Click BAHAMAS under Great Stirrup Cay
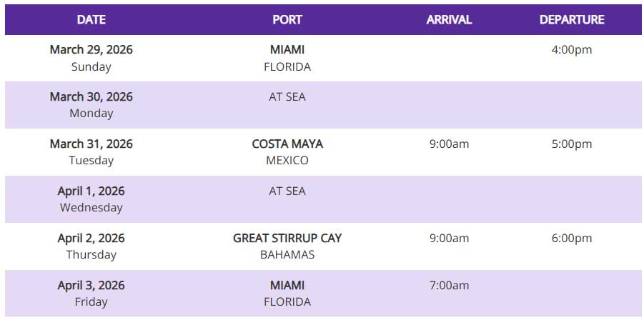Screen dimensions: 644x320 pyautogui.click(x=287, y=255)
